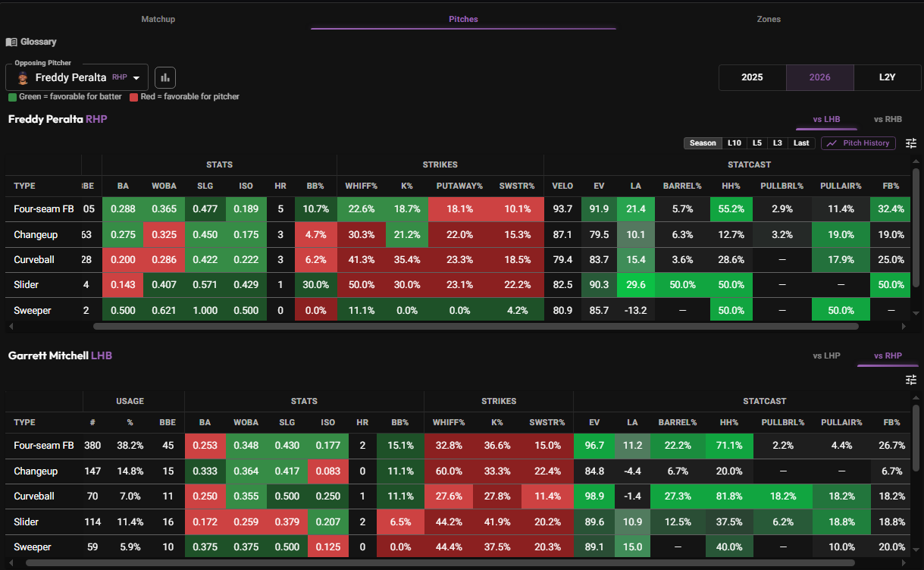Select the 2025 season toggle
The width and height of the screenshot is (924, 570).
(x=752, y=77)
